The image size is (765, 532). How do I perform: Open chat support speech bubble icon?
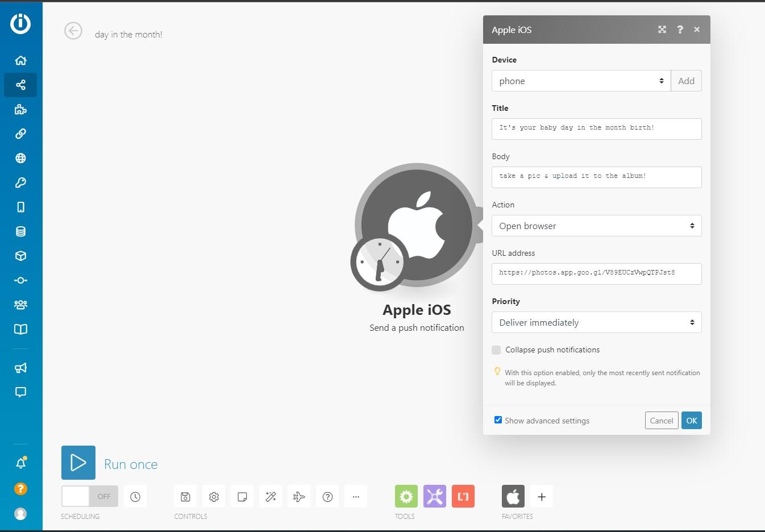20,392
